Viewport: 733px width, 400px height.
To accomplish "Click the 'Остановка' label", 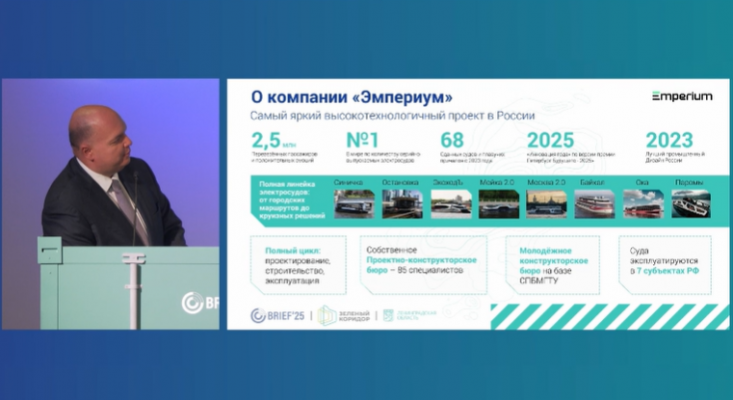I will (x=400, y=182).
